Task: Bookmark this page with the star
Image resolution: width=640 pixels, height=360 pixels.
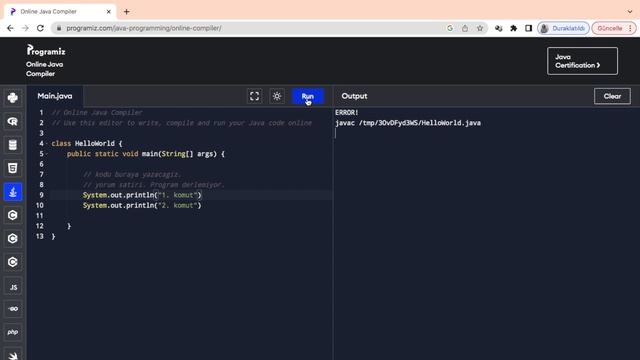Action: coord(480,28)
